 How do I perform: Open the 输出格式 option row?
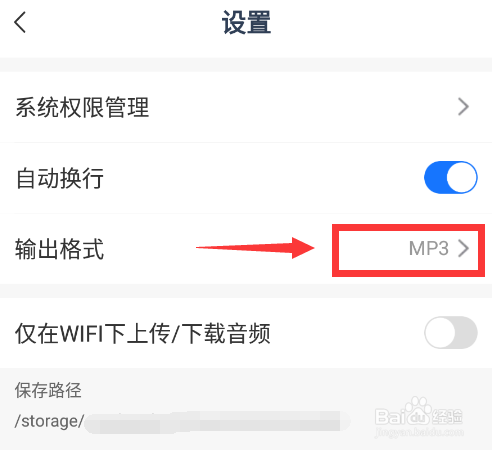tap(246, 249)
